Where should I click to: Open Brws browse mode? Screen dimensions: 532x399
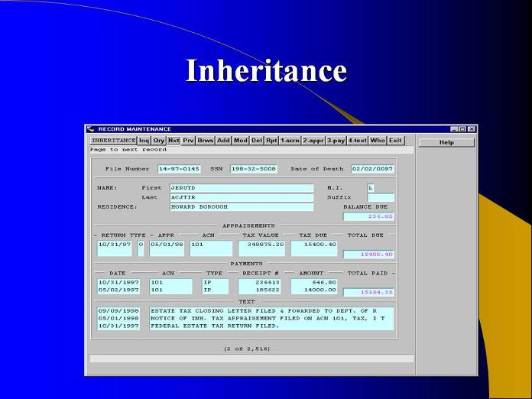point(206,141)
